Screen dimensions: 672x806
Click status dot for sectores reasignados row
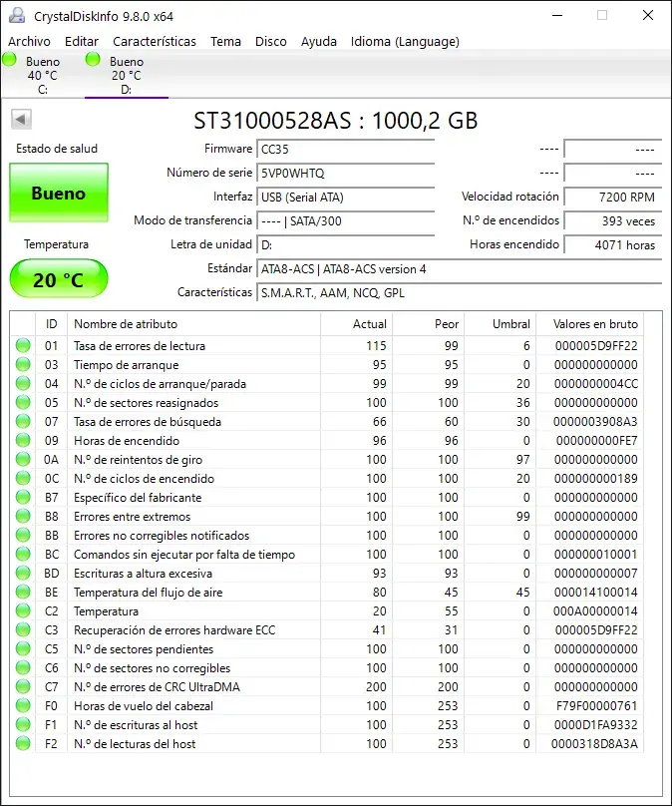23,402
